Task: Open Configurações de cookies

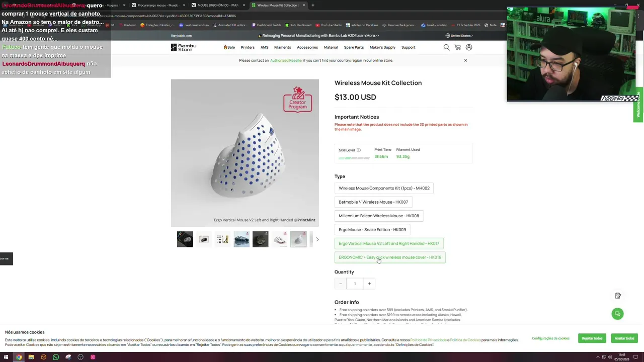Action: tap(551, 338)
